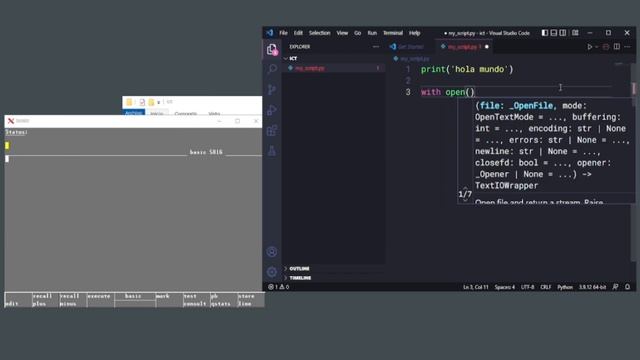Click the Spaces: 4 indentation status
640x360 pixels.
point(505,287)
